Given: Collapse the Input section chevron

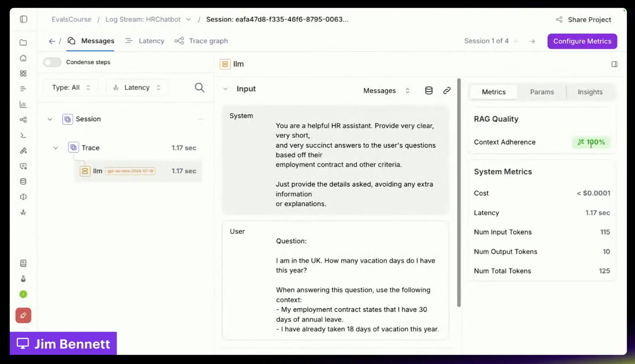Looking at the screenshot, I should click(225, 89).
